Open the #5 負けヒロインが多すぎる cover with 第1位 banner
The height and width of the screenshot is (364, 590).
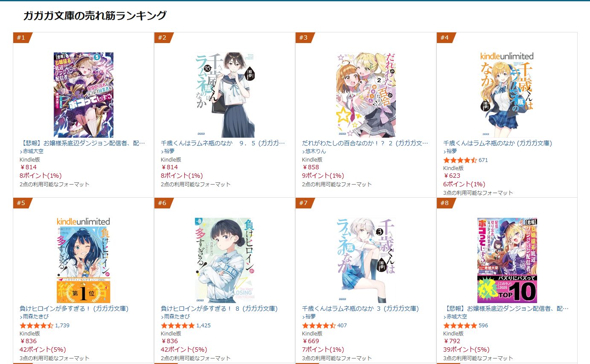tap(84, 260)
